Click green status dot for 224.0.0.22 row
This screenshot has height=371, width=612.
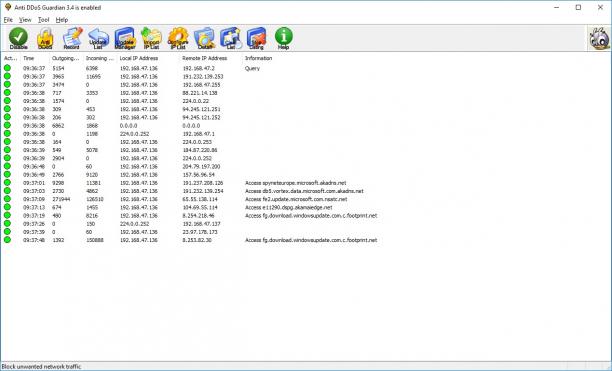[x=7, y=101]
